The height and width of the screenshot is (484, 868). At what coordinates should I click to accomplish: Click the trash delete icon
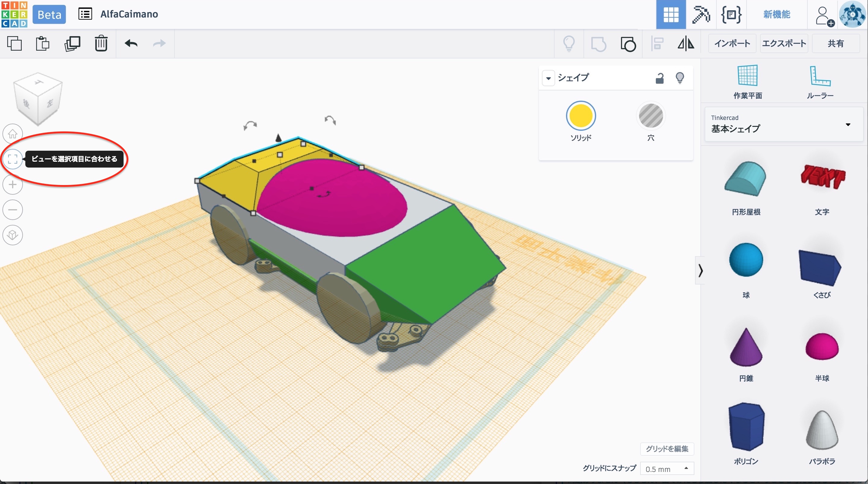click(x=101, y=43)
